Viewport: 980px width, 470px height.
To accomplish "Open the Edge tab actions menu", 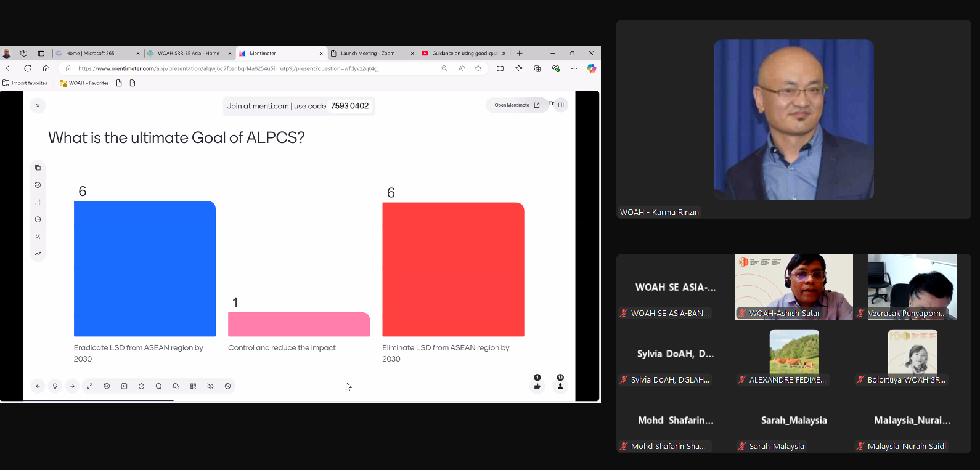I will click(41, 54).
